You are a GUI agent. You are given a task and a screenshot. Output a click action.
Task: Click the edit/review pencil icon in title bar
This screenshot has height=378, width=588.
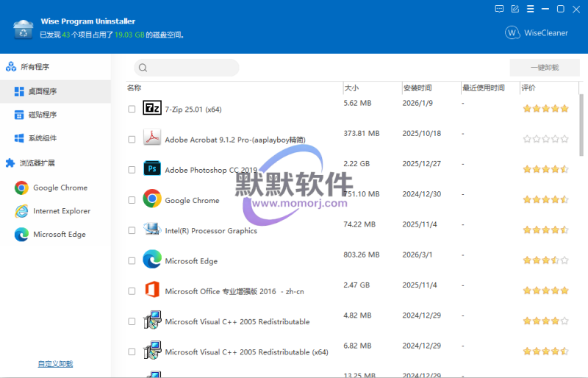(x=514, y=9)
